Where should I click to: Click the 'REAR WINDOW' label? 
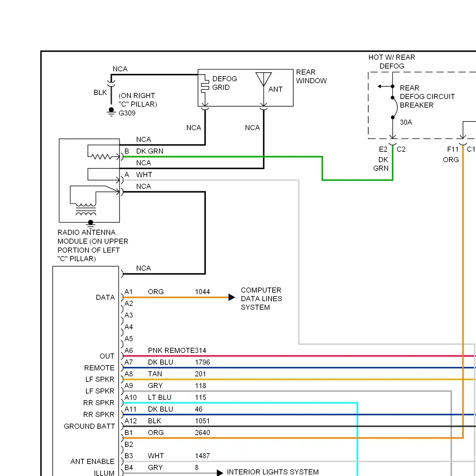click(311, 76)
